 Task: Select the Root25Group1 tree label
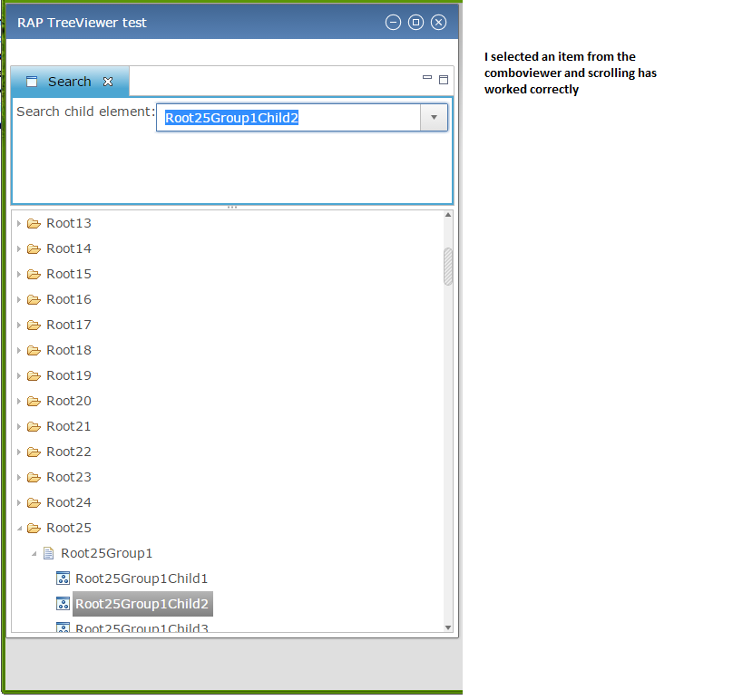[106, 553]
